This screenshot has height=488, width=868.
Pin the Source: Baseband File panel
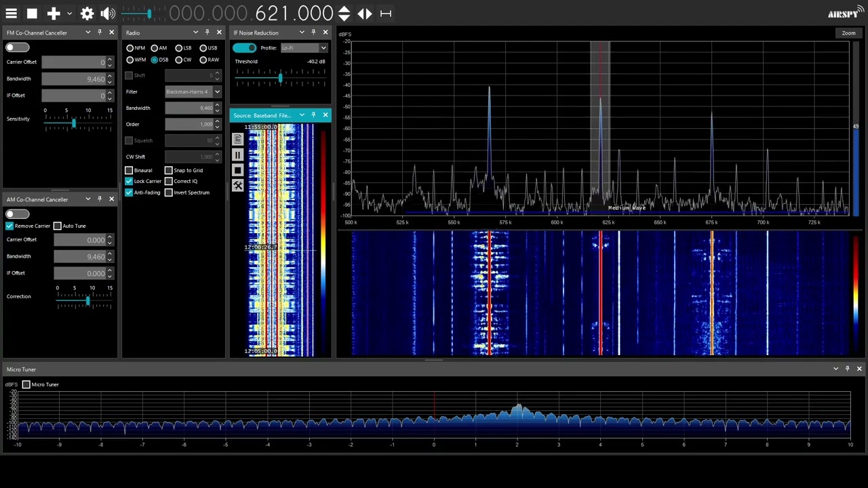(313, 115)
